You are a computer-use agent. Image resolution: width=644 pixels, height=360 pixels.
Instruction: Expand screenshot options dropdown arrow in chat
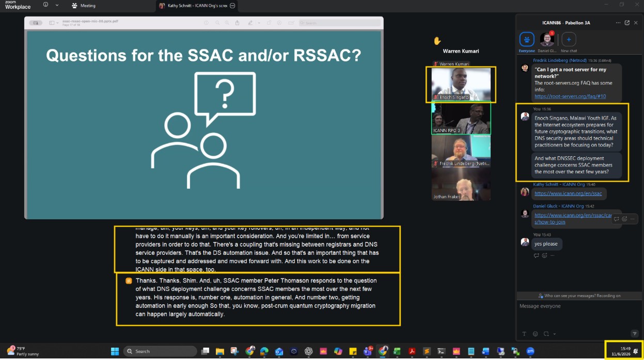pyautogui.click(x=555, y=334)
